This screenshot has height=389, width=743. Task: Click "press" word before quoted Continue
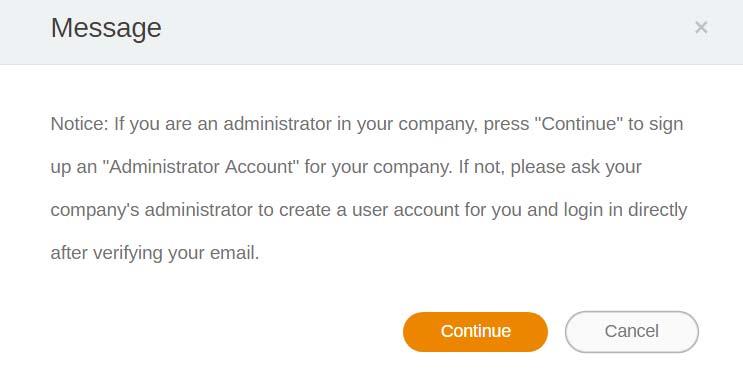(x=506, y=125)
